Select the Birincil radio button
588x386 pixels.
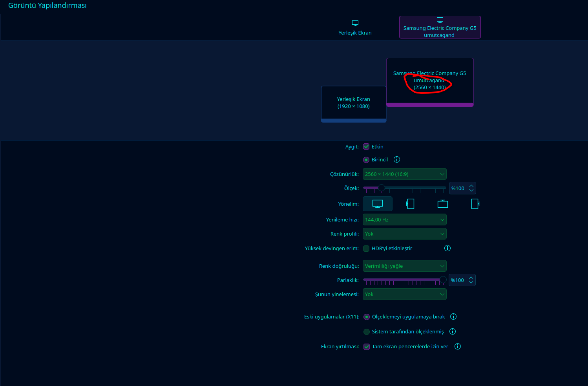pyautogui.click(x=366, y=160)
